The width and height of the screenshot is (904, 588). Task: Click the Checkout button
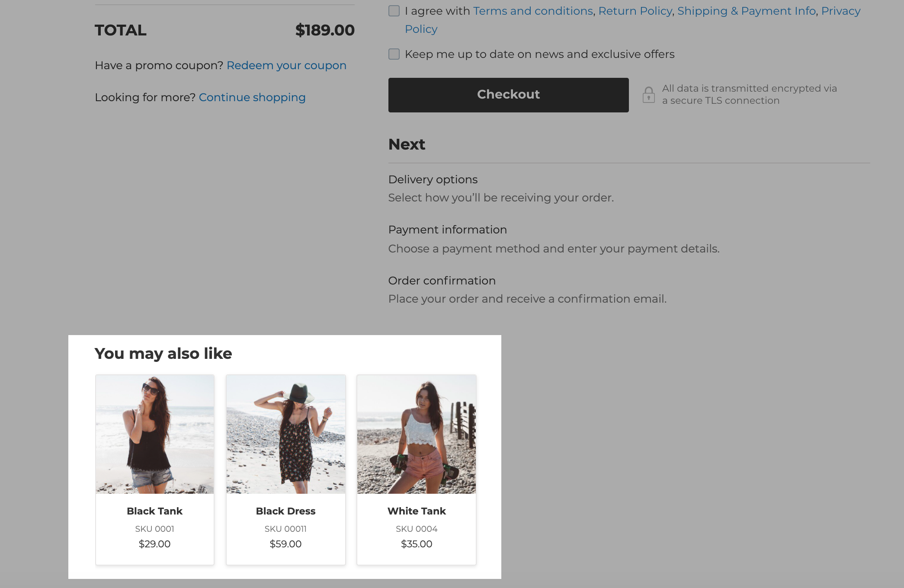[x=508, y=95]
